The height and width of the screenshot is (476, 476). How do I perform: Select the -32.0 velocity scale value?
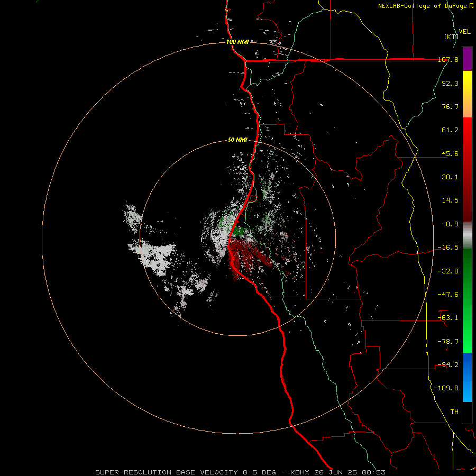point(448,271)
